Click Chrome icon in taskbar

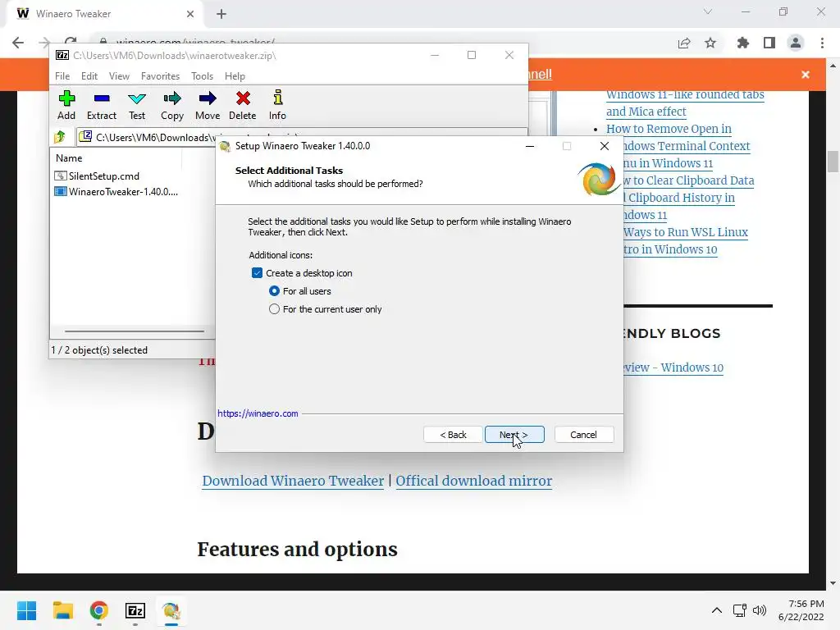pyautogui.click(x=99, y=610)
